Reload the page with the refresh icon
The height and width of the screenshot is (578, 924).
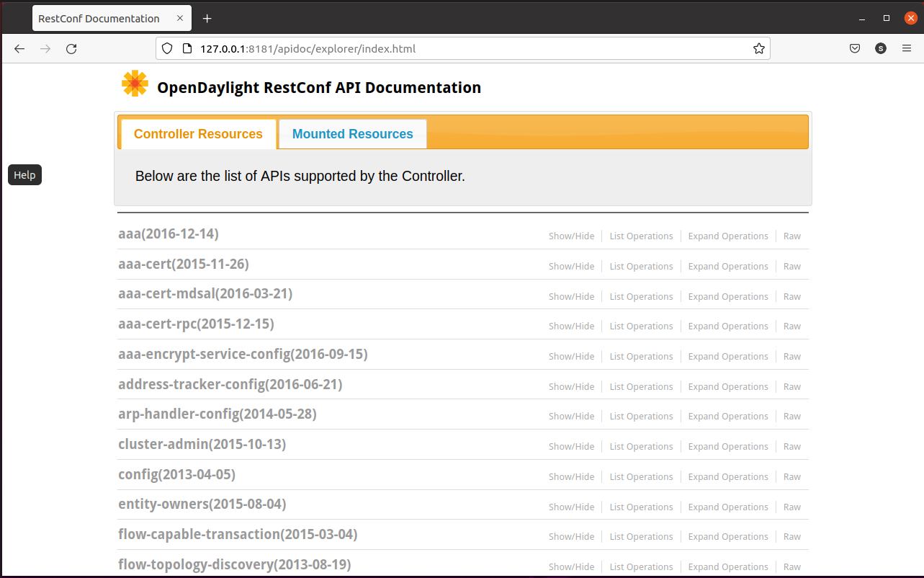point(71,49)
